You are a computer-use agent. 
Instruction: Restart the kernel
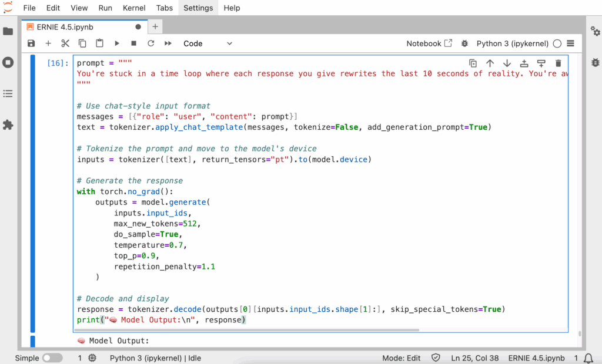[x=151, y=43]
